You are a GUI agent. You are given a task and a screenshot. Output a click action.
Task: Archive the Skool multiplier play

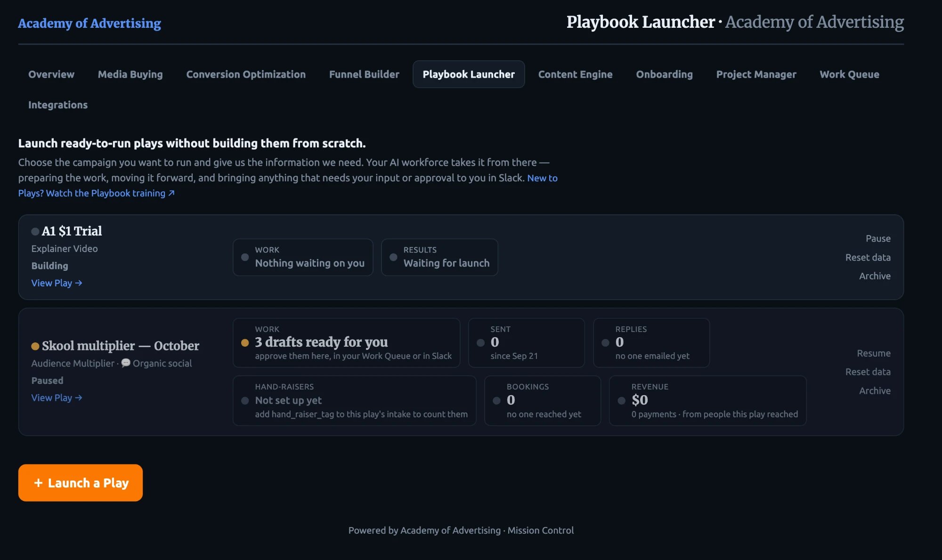click(x=875, y=390)
